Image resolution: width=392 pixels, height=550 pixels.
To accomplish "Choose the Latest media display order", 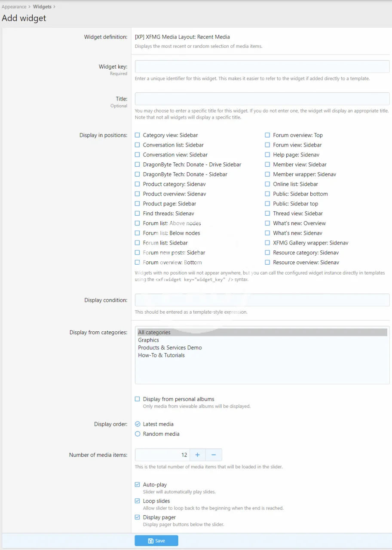I will coord(138,424).
